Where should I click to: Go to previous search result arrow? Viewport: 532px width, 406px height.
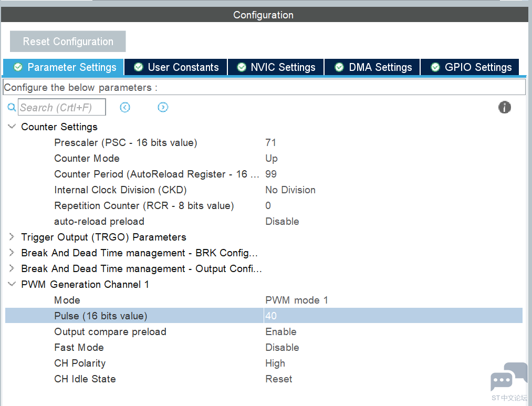[125, 108]
